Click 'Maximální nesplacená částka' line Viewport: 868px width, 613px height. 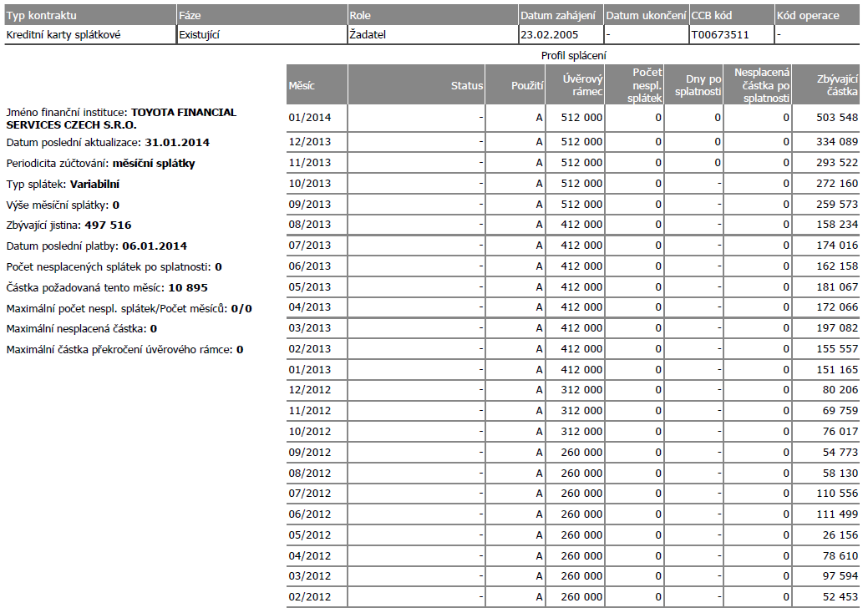click(81, 328)
